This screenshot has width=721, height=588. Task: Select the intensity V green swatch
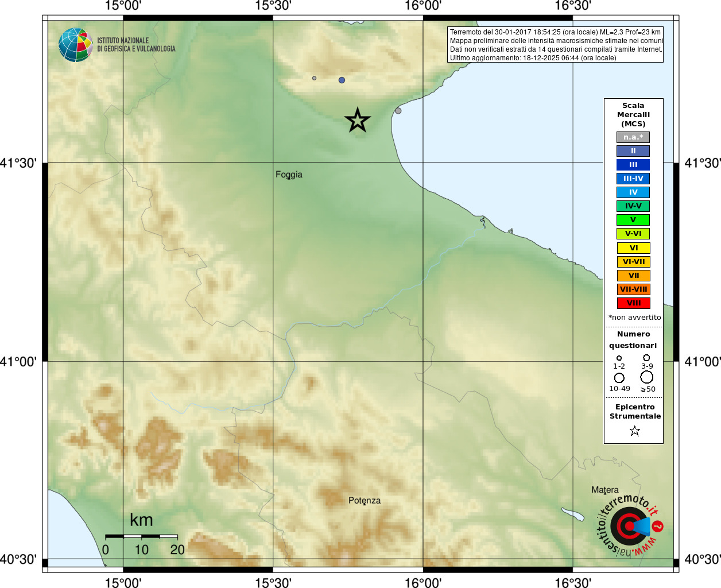click(x=633, y=220)
